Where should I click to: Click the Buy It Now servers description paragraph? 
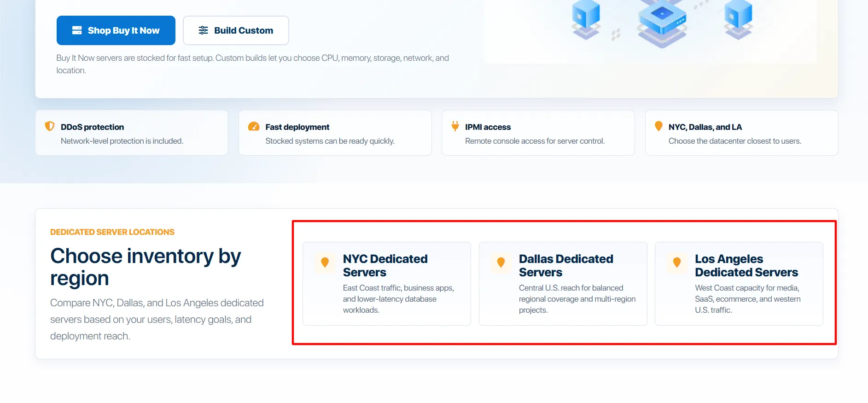tap(252, 64)
